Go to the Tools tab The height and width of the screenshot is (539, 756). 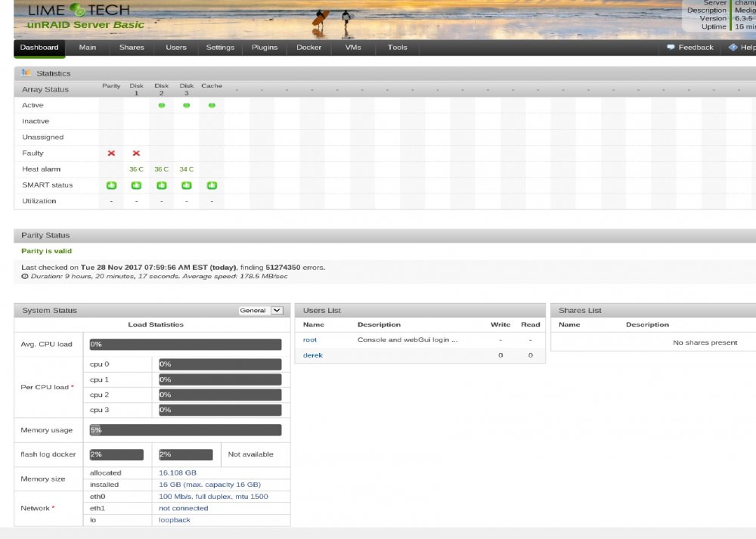coord(398,47)
